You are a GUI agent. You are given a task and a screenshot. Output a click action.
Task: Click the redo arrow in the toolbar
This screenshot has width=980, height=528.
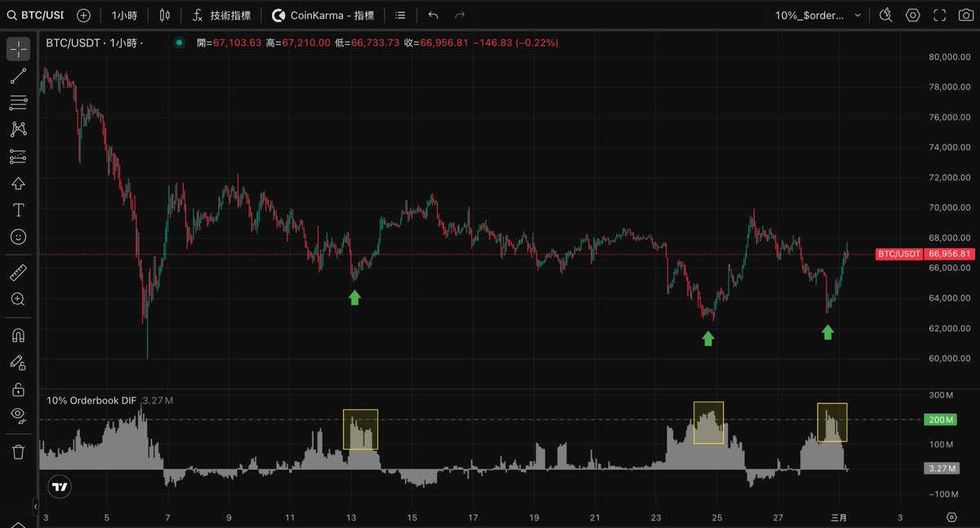[460, 15]
